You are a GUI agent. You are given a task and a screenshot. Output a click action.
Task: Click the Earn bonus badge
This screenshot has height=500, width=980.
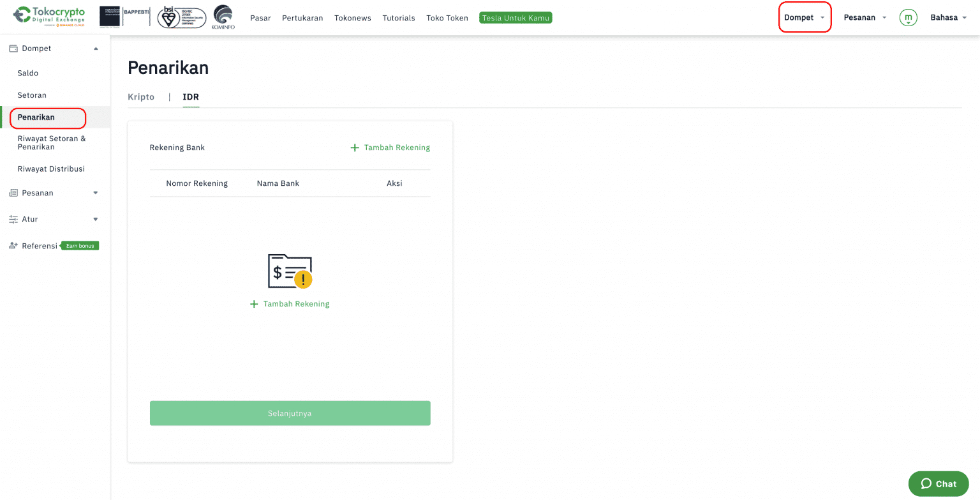point(80,246)
